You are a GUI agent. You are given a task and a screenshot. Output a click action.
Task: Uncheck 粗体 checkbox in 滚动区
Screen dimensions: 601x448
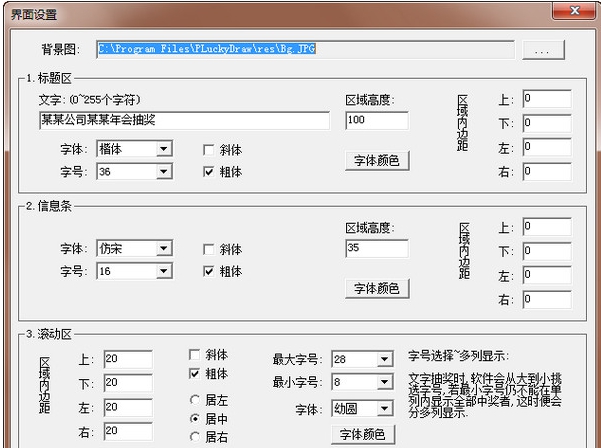(x=194, y=373)
